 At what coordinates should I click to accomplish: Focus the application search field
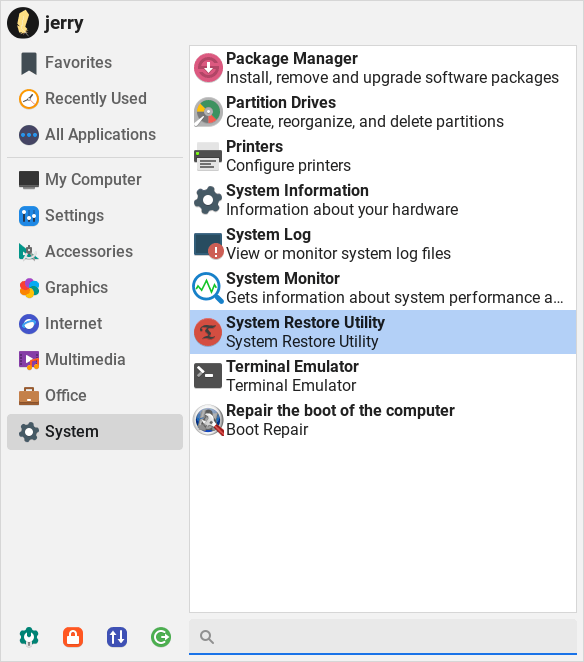(383, 637)
